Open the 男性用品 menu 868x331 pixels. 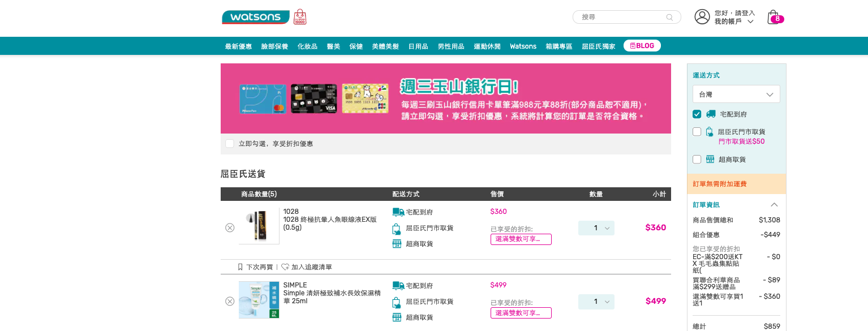(x=452, y=46)
